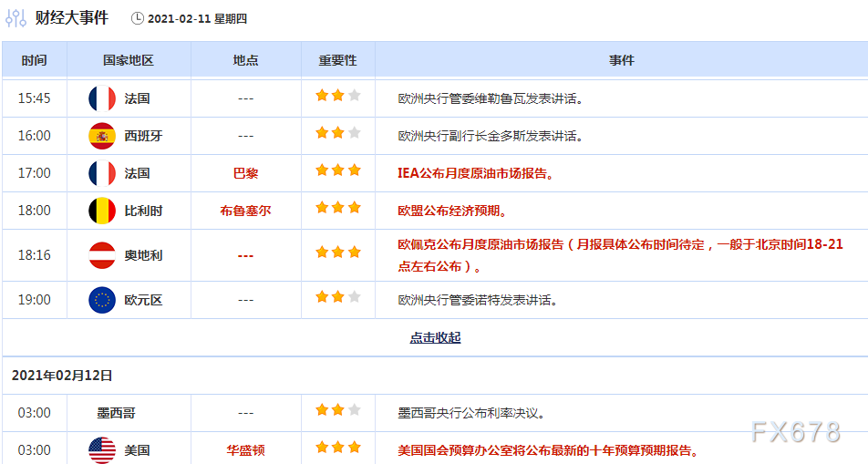The height and width of the screenshot is (464, 868).
Task: Select the 欧洲央行副行长金多斯发表讲话 event
Action: (x=490, y=136)
